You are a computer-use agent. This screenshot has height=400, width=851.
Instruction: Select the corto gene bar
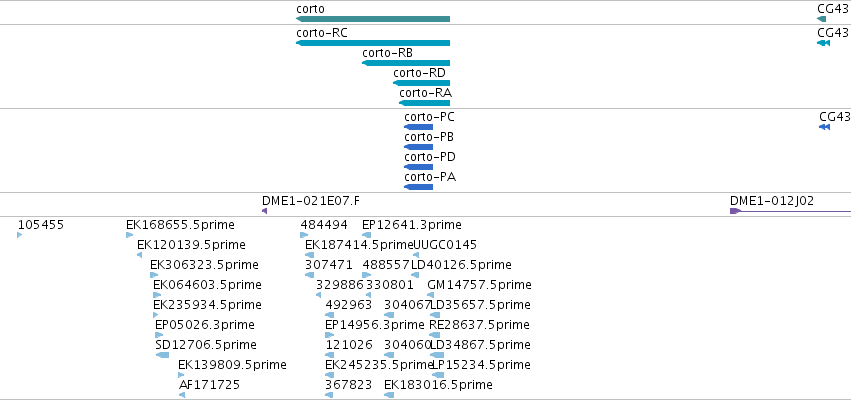[x=373, y=20]
